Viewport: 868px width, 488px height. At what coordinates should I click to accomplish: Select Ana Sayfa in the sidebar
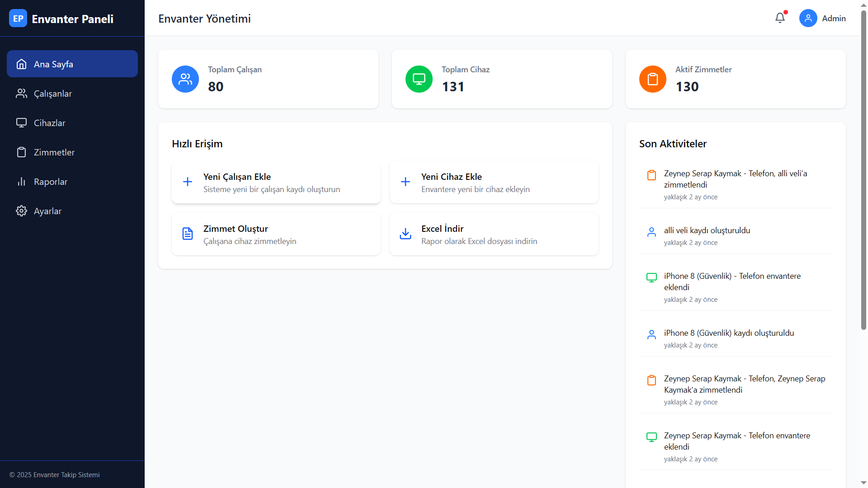[53, 64]
